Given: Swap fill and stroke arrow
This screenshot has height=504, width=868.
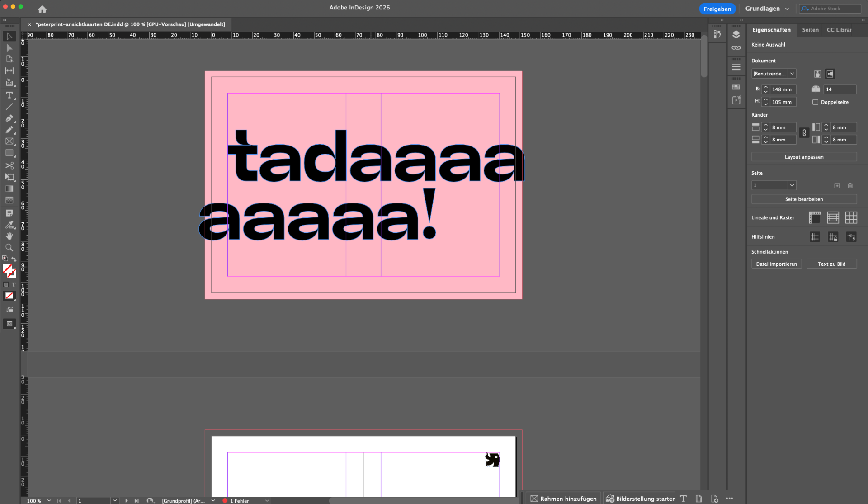Looking at the screenshot, I should coord(14,259).
